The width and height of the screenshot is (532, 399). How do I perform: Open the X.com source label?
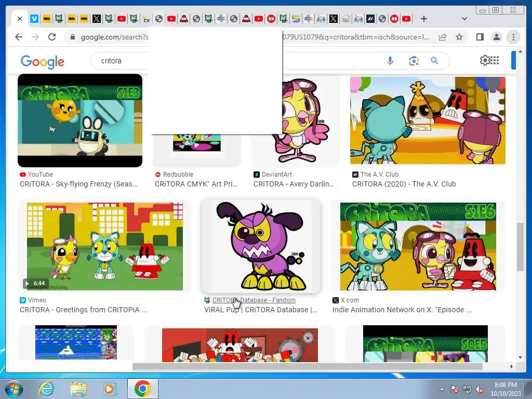coord(346,300)
